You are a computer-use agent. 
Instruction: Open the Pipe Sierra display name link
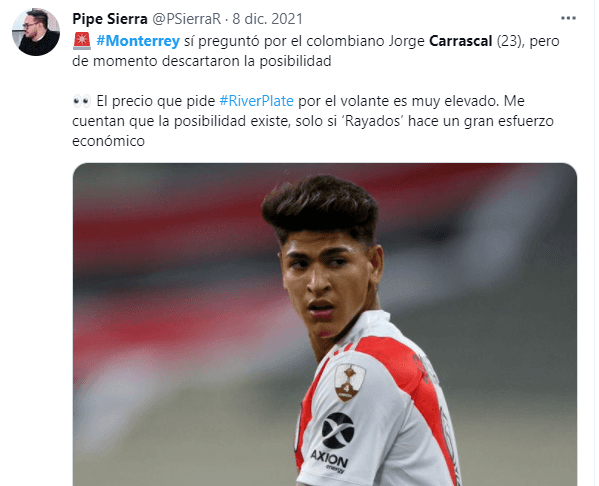pyautogui.click(x=110, y=19)
